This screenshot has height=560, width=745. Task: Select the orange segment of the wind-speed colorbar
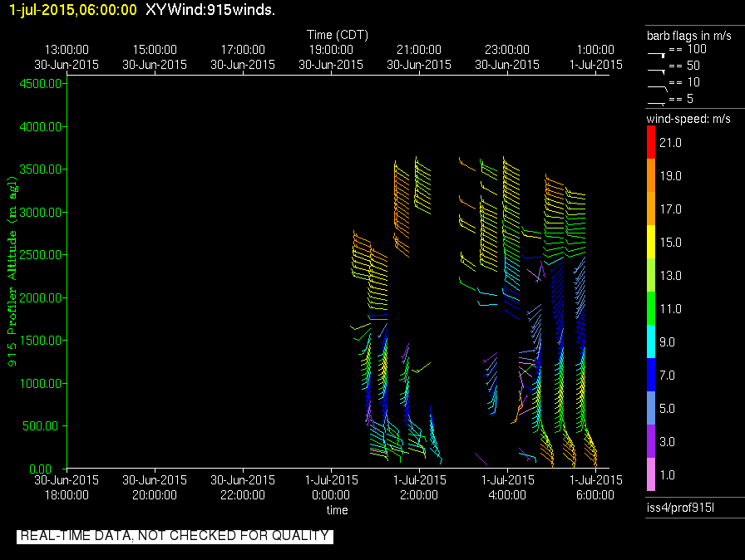(x=651, y=175)
